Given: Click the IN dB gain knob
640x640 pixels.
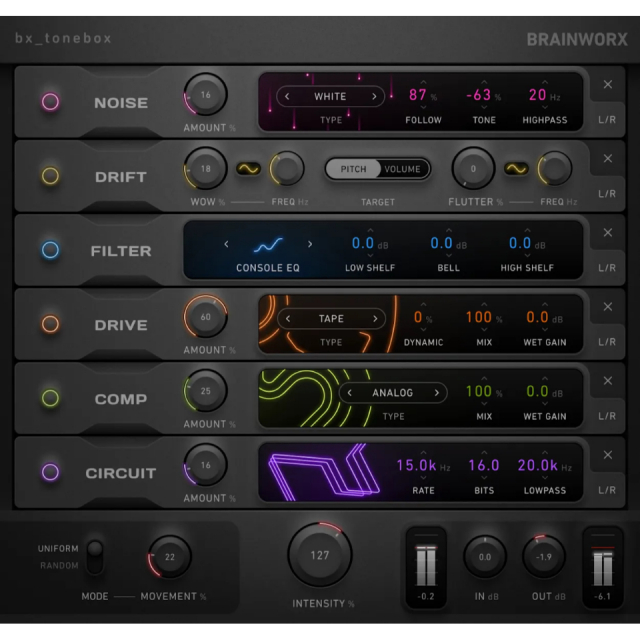Looking at the screenshot, I should pos(485,557).
